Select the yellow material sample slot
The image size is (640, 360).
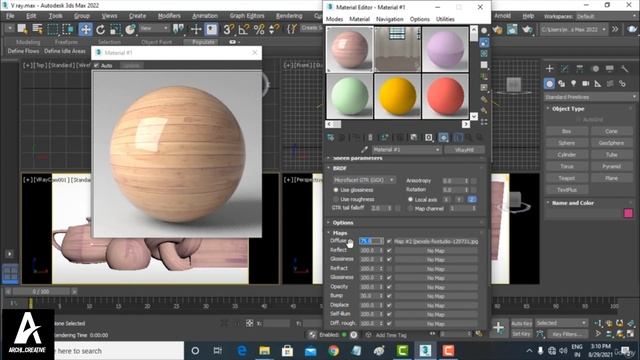(x=397, y=96)
